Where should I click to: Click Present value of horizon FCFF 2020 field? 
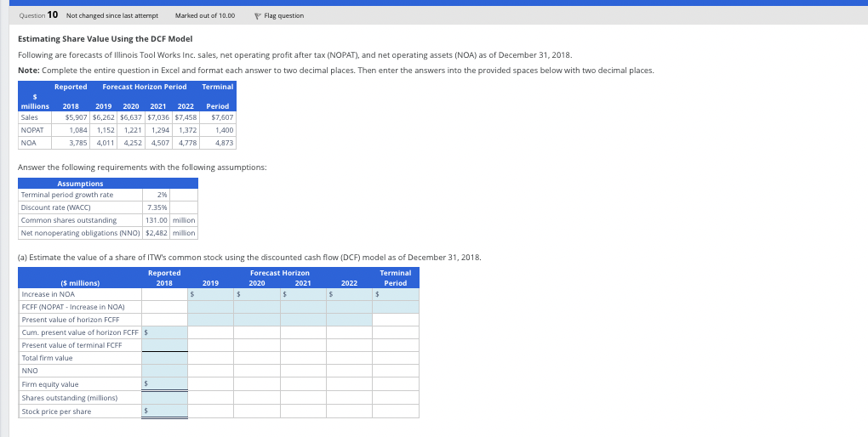tap(257, 320)
